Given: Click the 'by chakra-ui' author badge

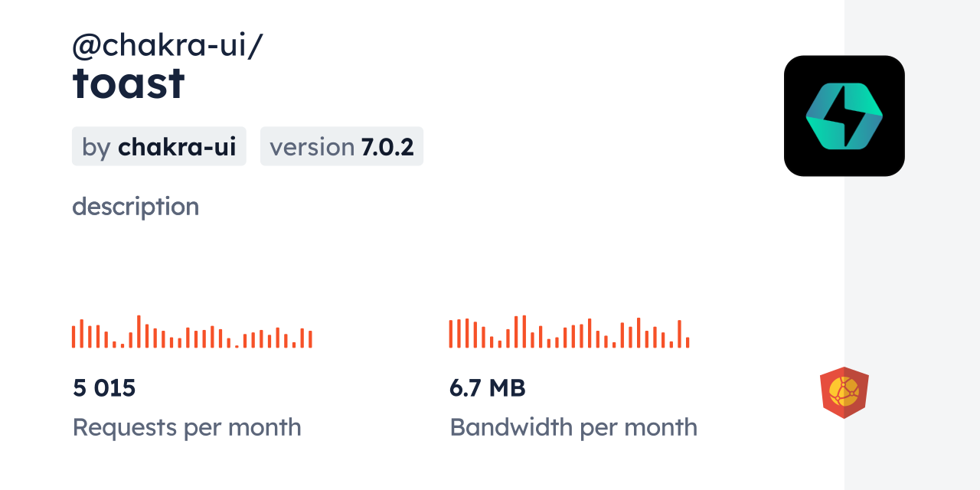Looking at the screenshot, I should (159, 146).
